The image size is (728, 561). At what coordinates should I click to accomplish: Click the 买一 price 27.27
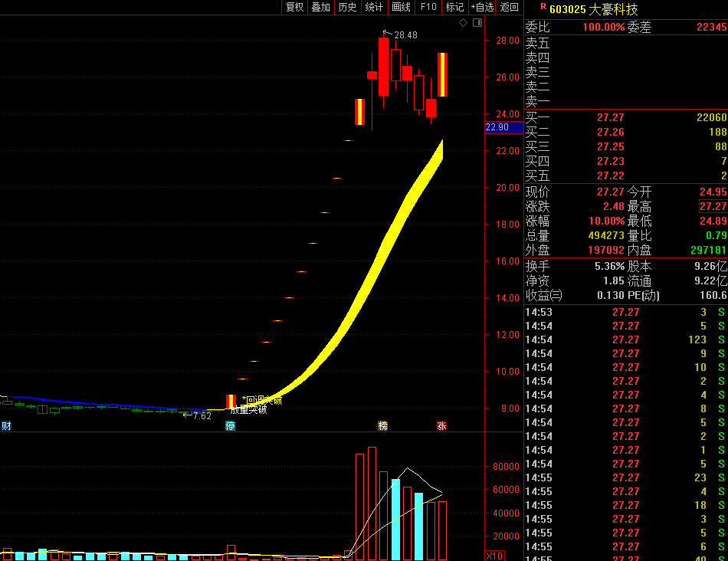click(x=611, y=117)
